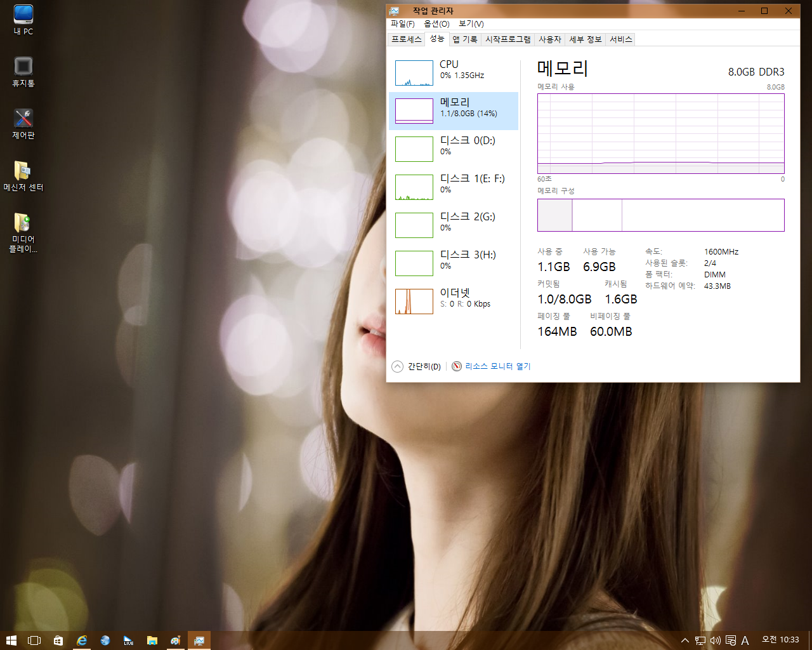Viewport: 812px width, 650px height.
Task: Launch Internet Explorer from the taskbar
Action: (82, 640)
